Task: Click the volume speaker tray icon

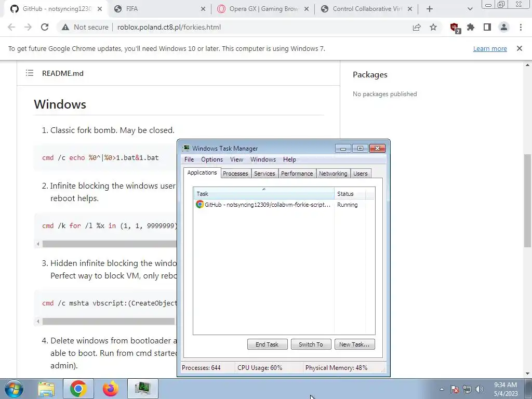Action: click(x=480, y=389)
